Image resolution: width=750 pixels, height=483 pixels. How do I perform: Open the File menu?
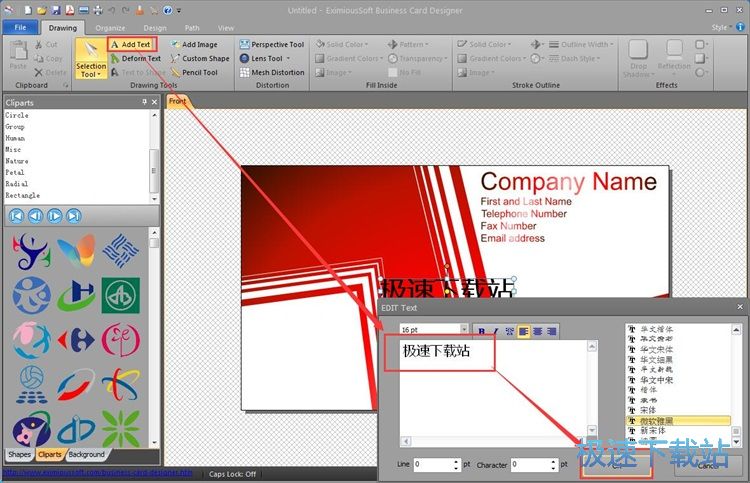[20, 28]
